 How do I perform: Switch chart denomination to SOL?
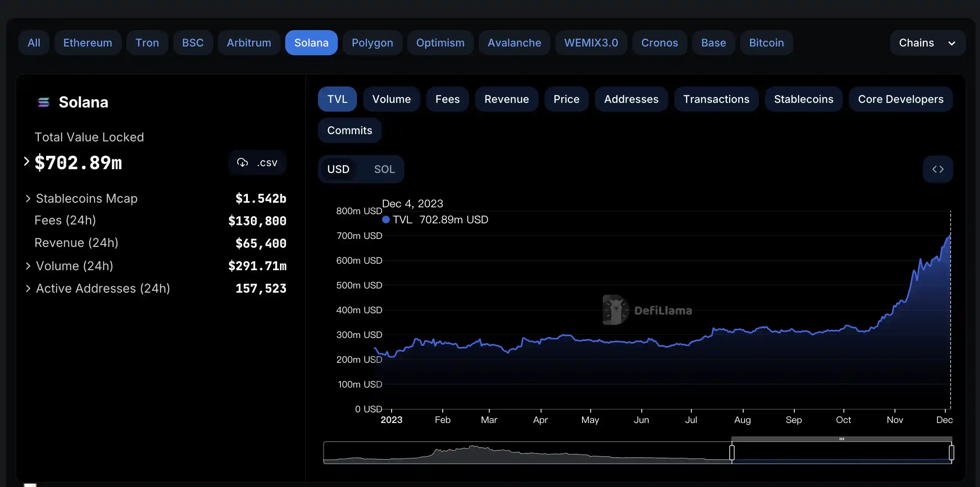(x=384, y=169)
